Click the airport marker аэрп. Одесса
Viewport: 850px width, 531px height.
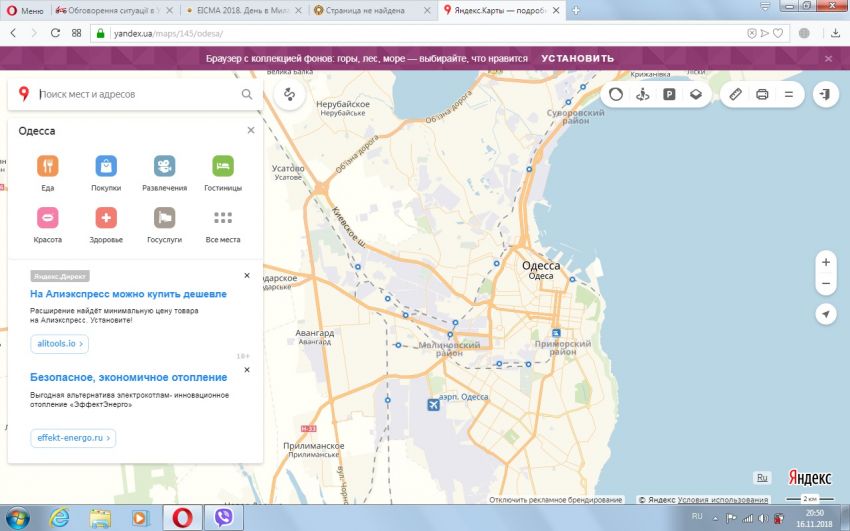point(433,404)
